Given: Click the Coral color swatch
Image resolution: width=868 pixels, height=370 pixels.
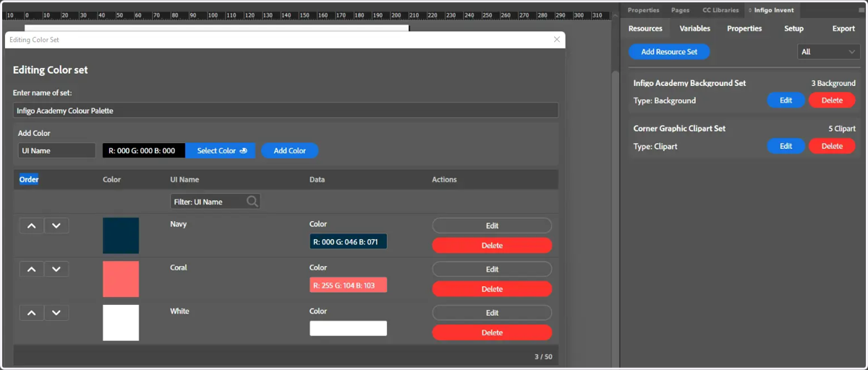Looking at the screenshot, I should point(121,279).
